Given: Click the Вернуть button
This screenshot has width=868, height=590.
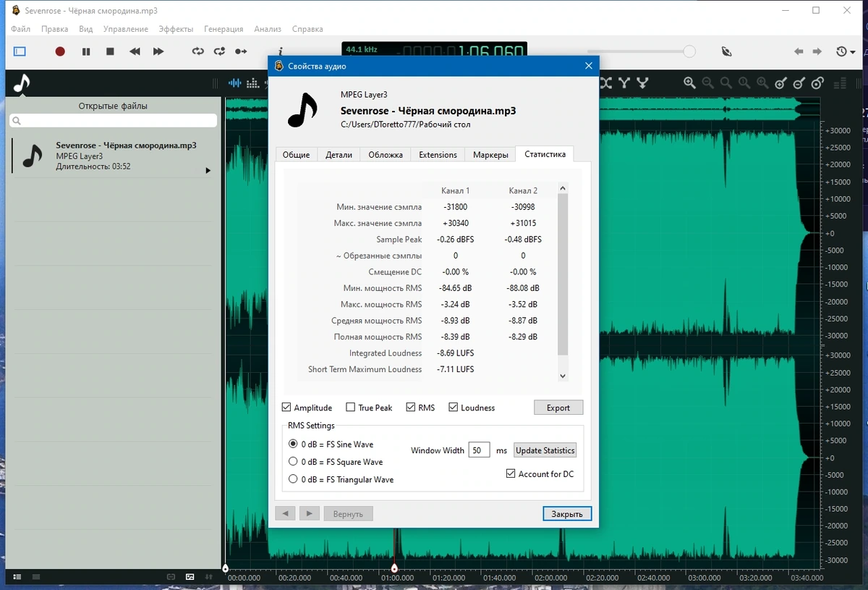Looking at the screenshot, I should point(348,513).
